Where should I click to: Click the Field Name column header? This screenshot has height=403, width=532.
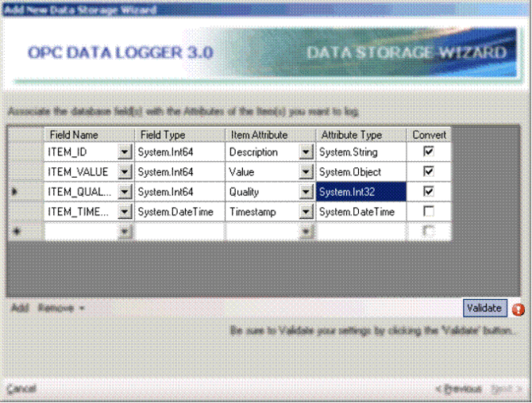(73, 135)
